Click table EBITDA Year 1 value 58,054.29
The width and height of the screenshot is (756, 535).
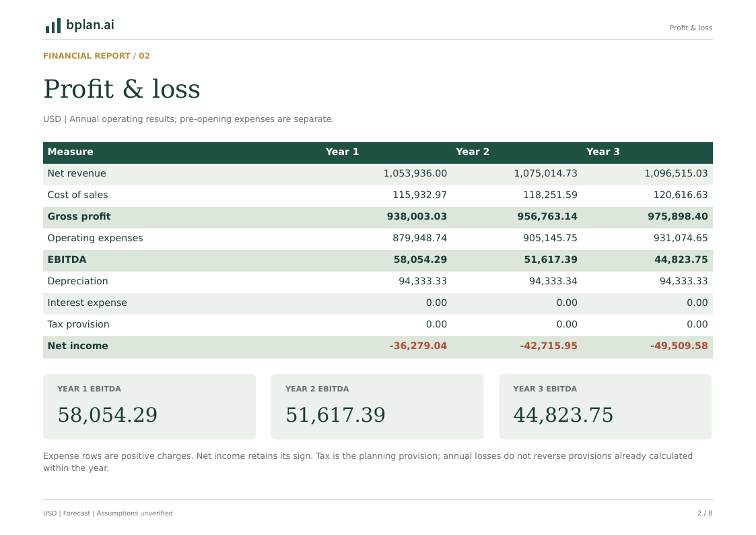pos(420,259)
